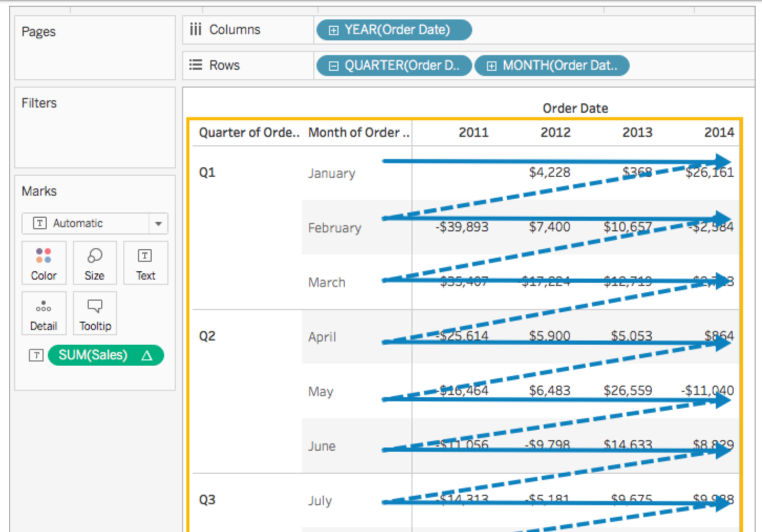This screenshot has width=762, height=532.
Task: Click the Marks card title
Action: [39, 191]
